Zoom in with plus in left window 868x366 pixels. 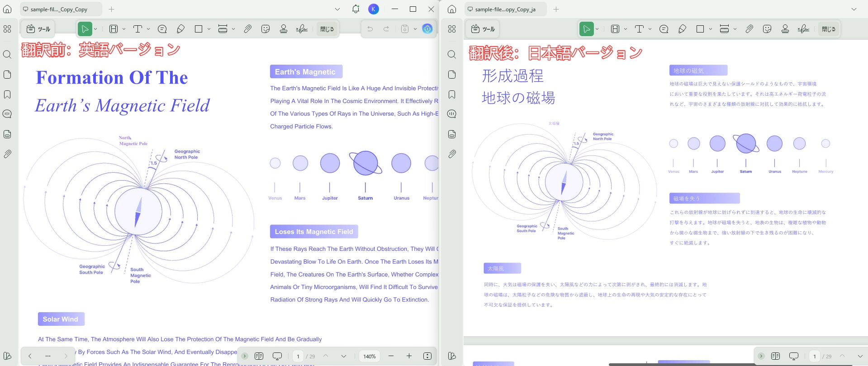pos(409,356)
